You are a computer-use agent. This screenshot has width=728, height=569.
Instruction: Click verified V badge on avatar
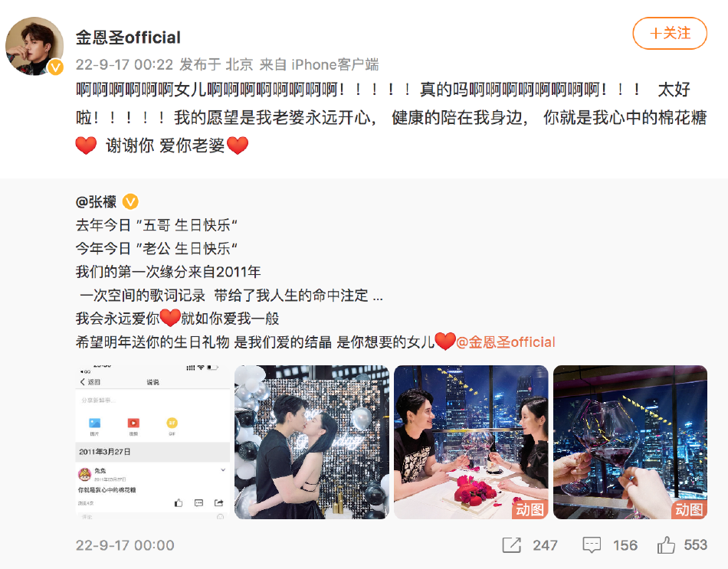tap(56, 67)
